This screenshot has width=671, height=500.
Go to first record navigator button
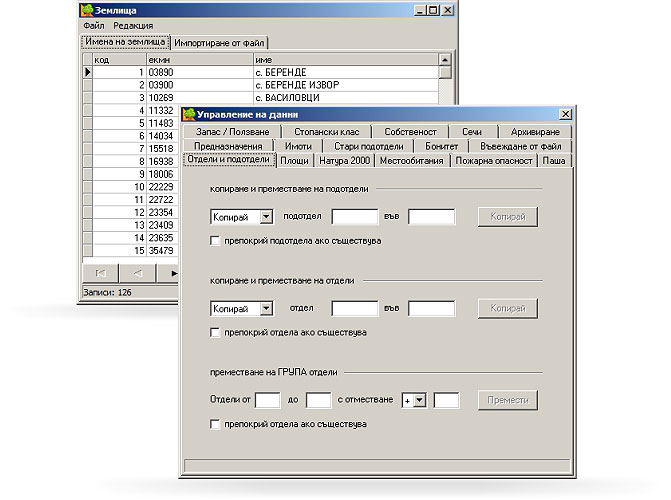click(x=100, y=272)
